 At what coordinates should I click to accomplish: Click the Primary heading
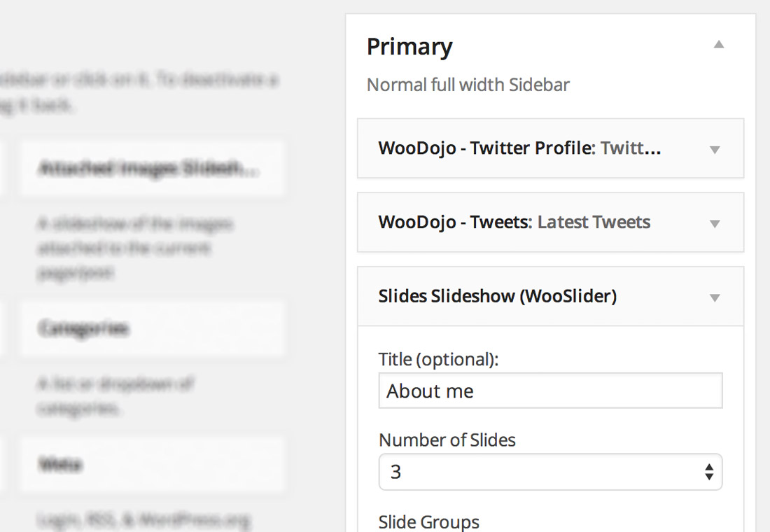coord(409,46)
